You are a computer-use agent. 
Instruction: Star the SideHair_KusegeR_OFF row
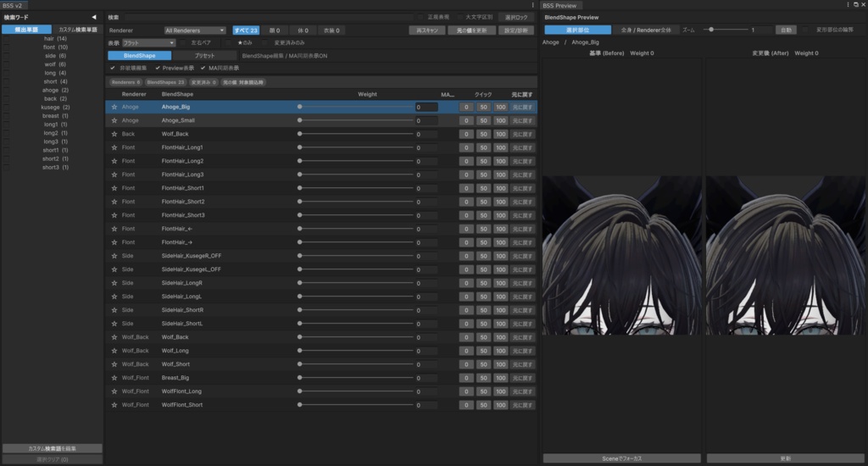(x=114, y=256)
